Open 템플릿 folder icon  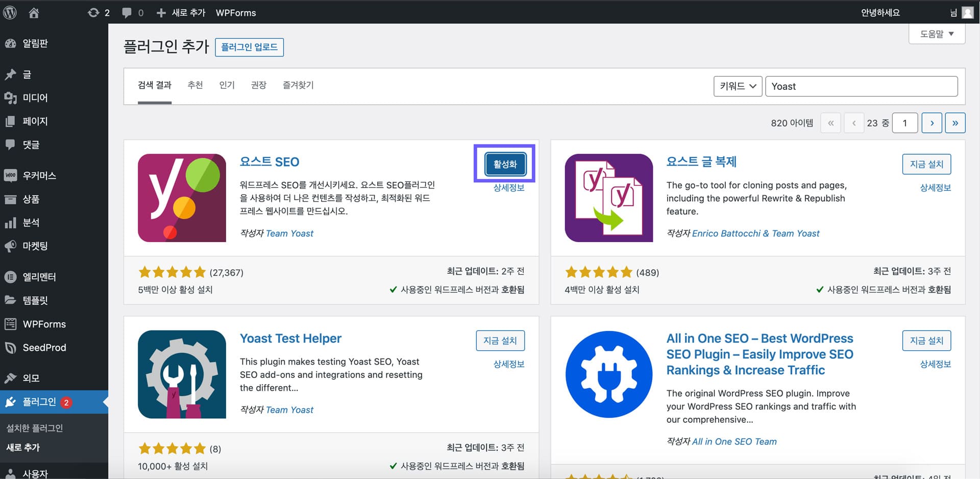pyautogui.click(x=10, y=300)
